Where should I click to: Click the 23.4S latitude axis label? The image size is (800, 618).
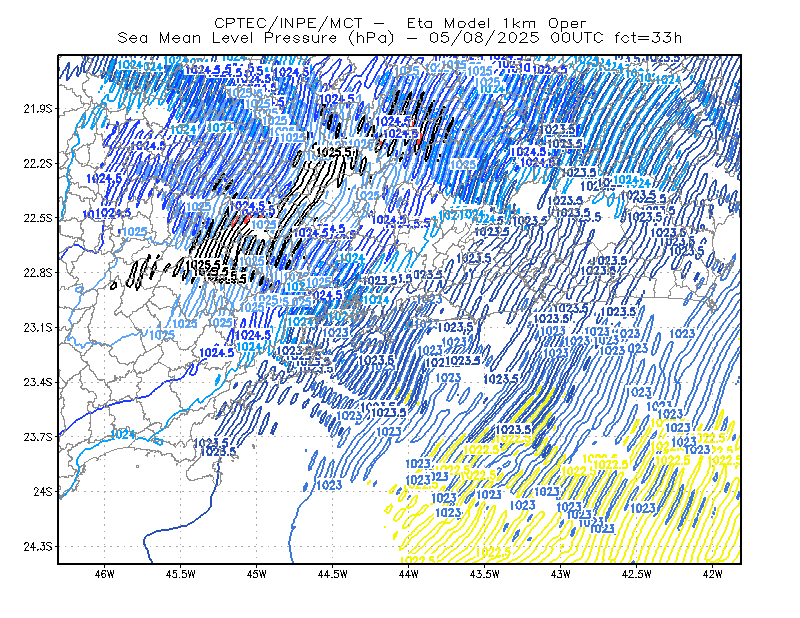(38, 382)
